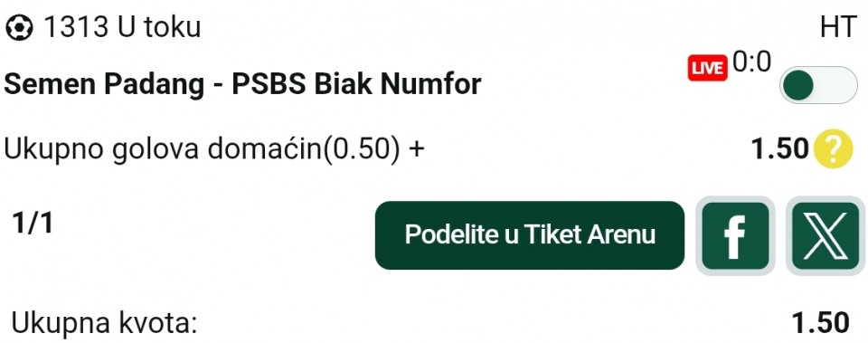
Task: Open the yellow question mark help icon
Action: tap(833, 148)
